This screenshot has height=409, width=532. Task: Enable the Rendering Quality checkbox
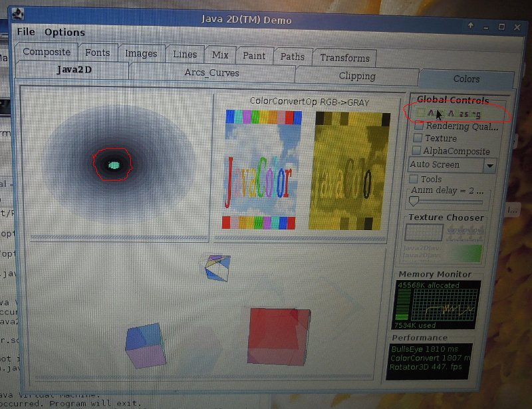click(x=418, y=126)
